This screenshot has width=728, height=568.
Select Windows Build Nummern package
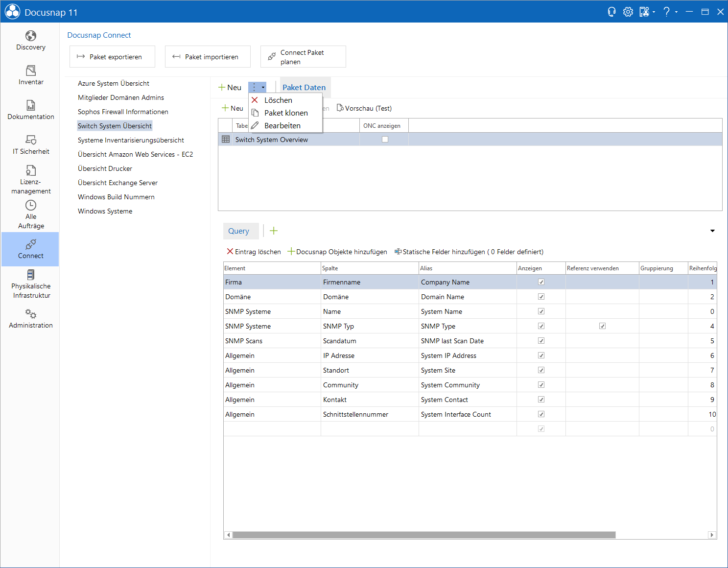[x=116, y=197]
